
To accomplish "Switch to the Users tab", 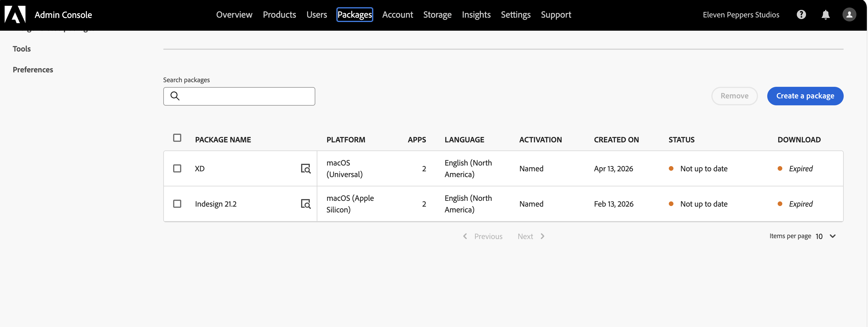I will coord(317,14).
